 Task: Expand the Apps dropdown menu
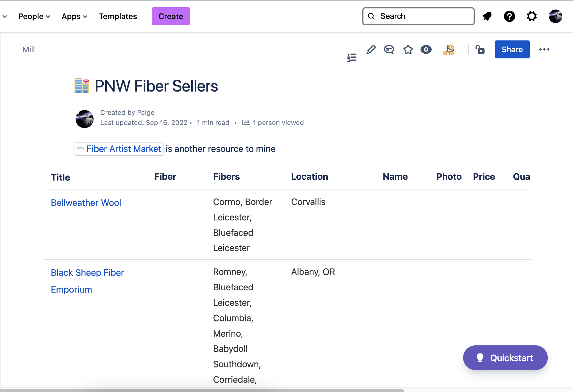[x=74, y=16]
